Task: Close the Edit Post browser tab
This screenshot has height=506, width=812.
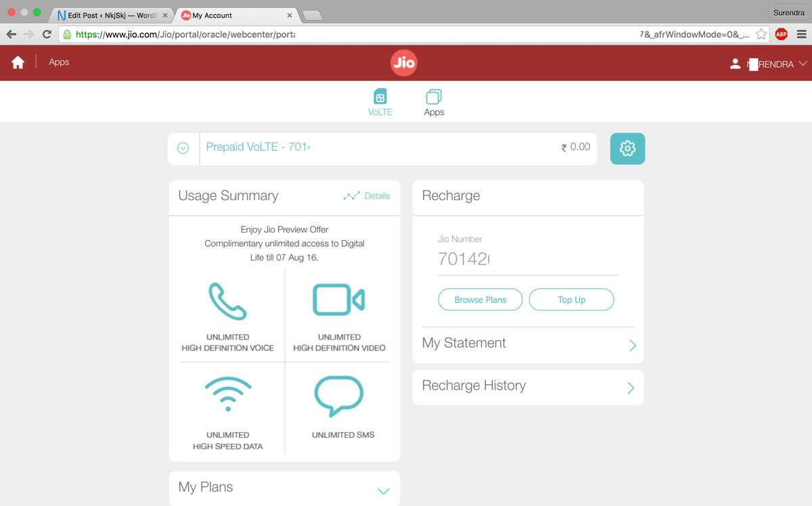Action: [165, 15]
